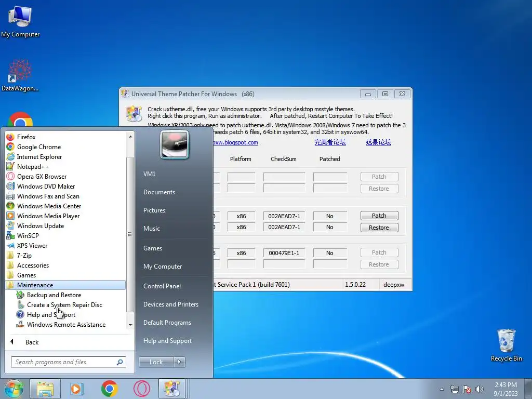Image resolution: width=532 pixels, height=399 pixels.
Task: Click the Show desktop strip
Action: click(x=529, y=389)
